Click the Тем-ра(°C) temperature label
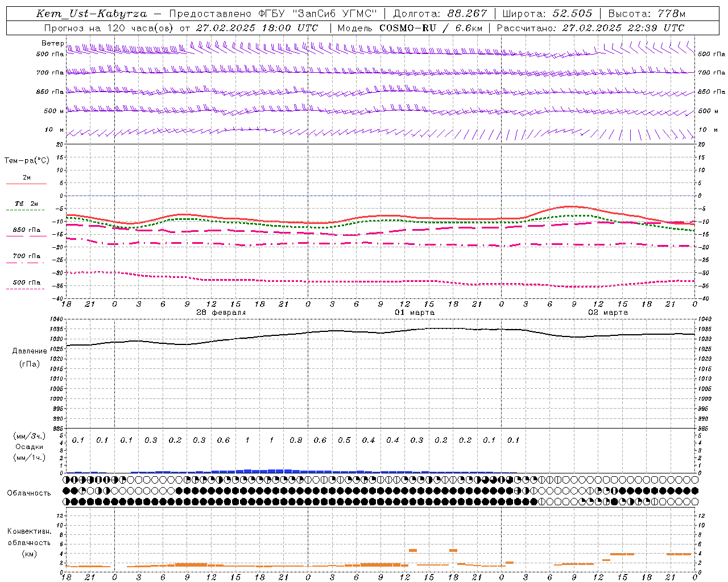Screen dimensions: 728x582 [x=27, y=161]
